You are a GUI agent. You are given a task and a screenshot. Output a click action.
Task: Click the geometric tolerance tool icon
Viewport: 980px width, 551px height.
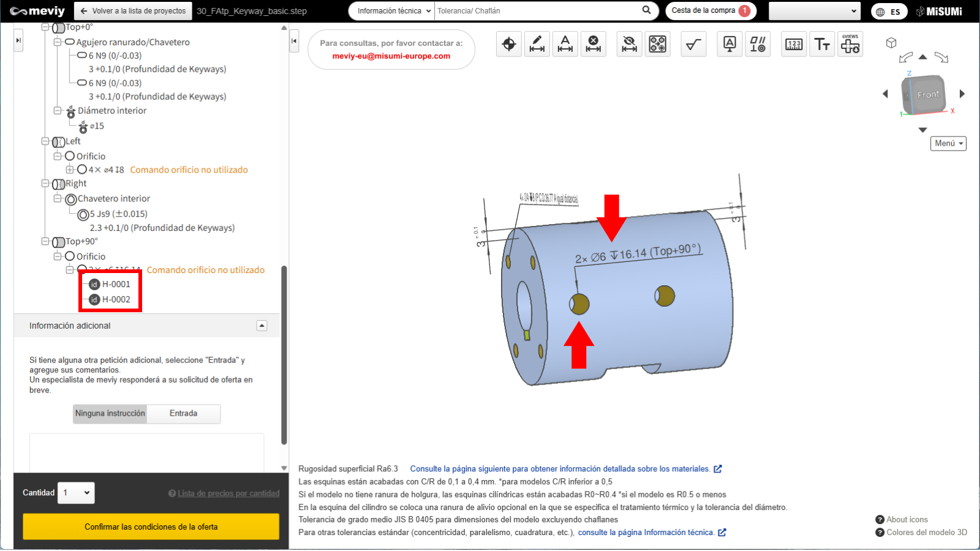[758, 44]
